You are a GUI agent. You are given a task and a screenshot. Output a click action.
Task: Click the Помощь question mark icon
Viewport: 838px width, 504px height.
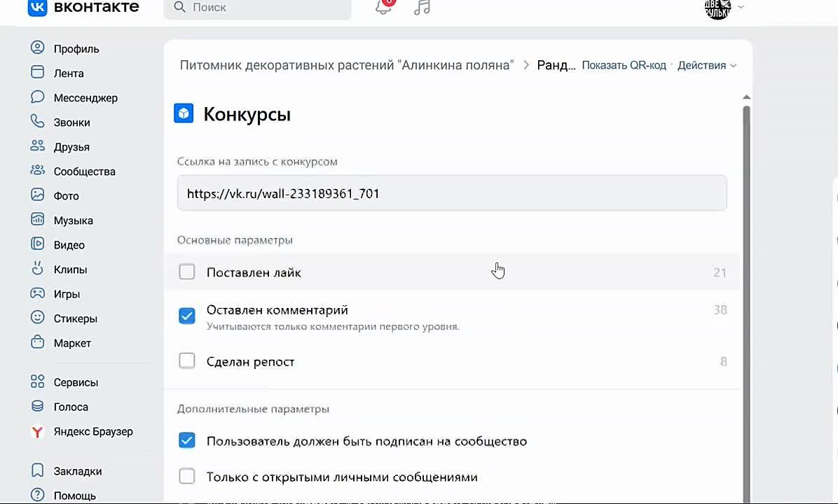coord(37,495)
